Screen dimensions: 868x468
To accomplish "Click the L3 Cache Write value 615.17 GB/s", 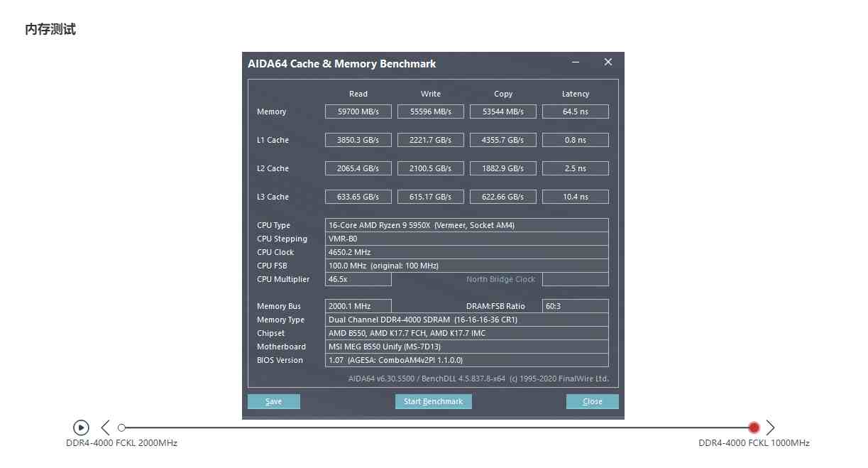I will tap(431, 197).
